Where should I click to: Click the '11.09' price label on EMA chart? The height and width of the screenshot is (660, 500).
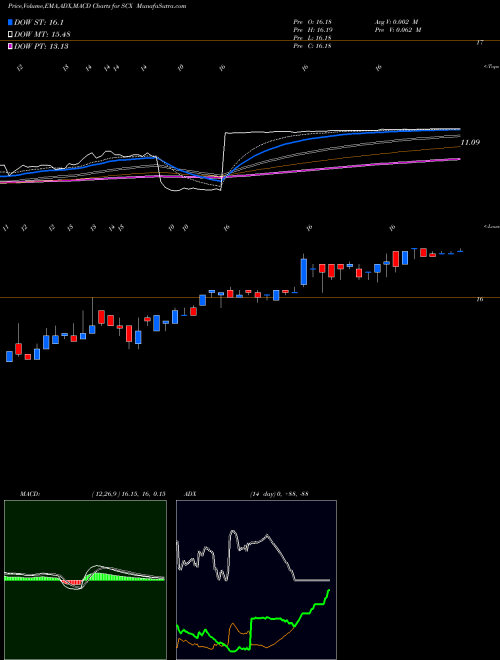click(x=470, y=143)
